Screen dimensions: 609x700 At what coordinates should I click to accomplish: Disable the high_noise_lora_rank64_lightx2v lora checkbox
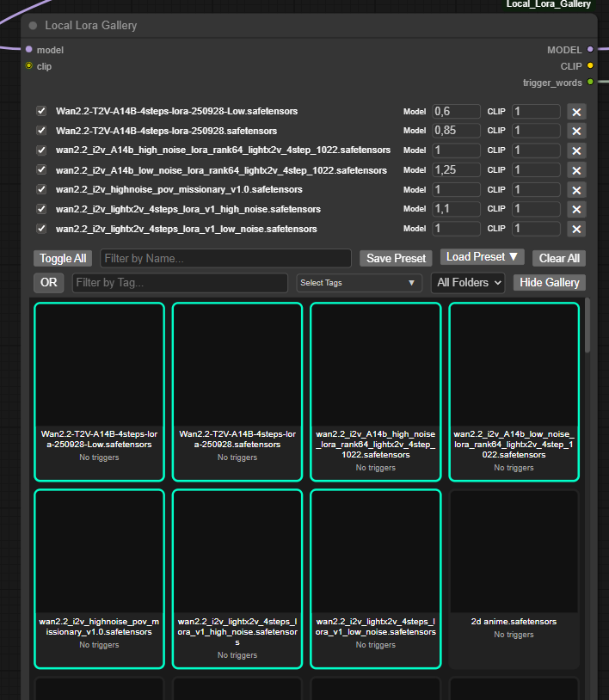(41, 150)
